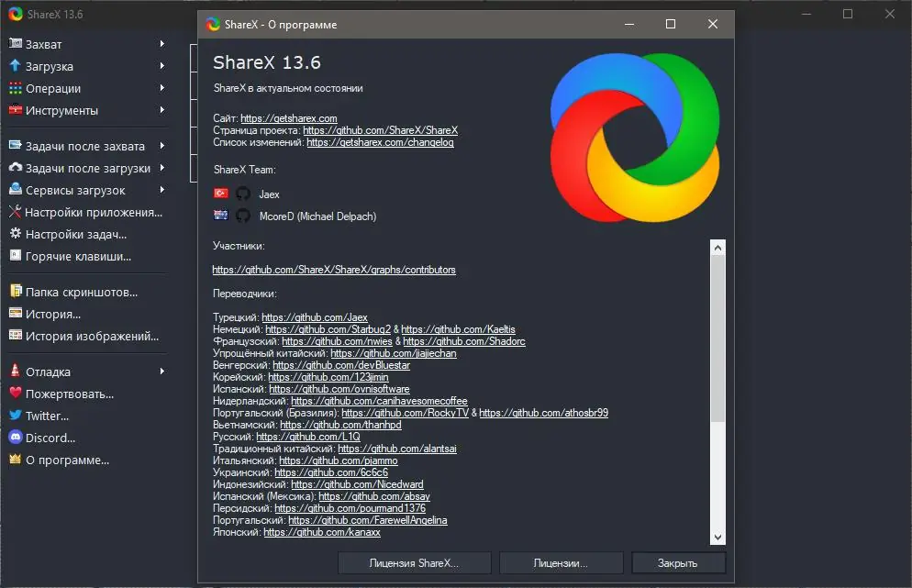912x588 pixels.
Task: Click the Отладка debug icon
Action: [x=16, y=372]
